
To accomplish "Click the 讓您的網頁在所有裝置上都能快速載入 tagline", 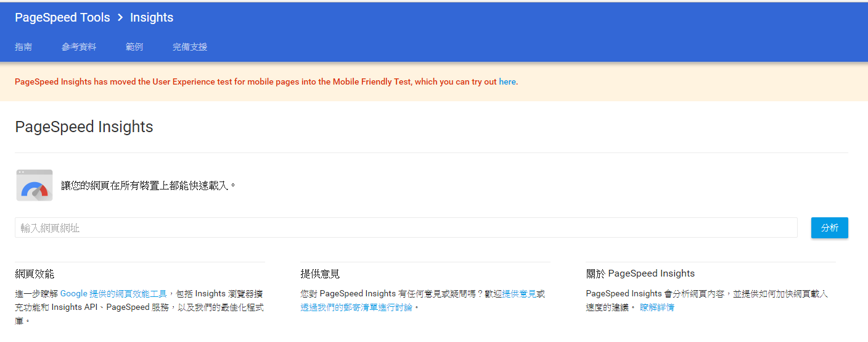I will [x=149, y=185].
